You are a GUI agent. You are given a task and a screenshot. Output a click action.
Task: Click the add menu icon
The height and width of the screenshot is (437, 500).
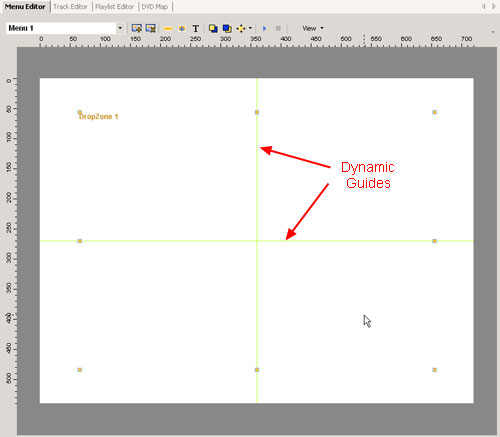pyautogui.click(x=136, y=28)
